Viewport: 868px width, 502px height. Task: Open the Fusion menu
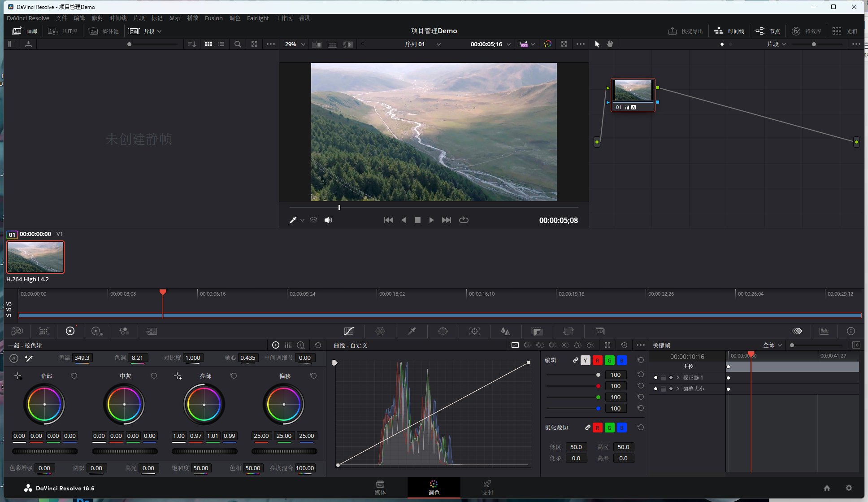213,18
